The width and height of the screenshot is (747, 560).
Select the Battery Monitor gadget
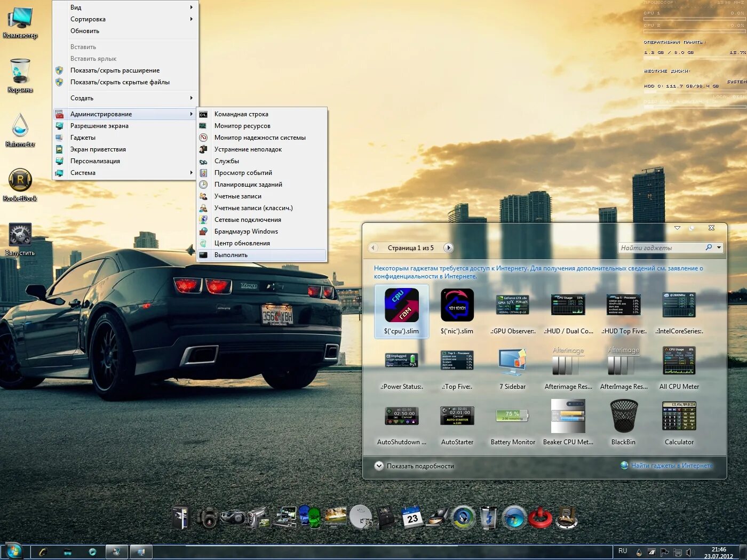pyautogui.click(x=513, y=426)
